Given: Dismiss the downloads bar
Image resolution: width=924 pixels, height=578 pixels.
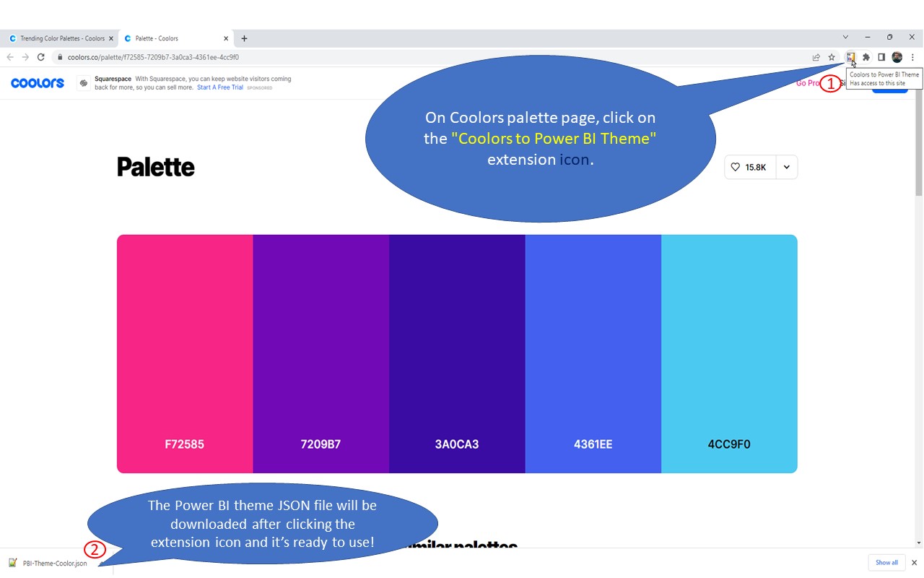Looking at the screenshot, I should (914, 563).
